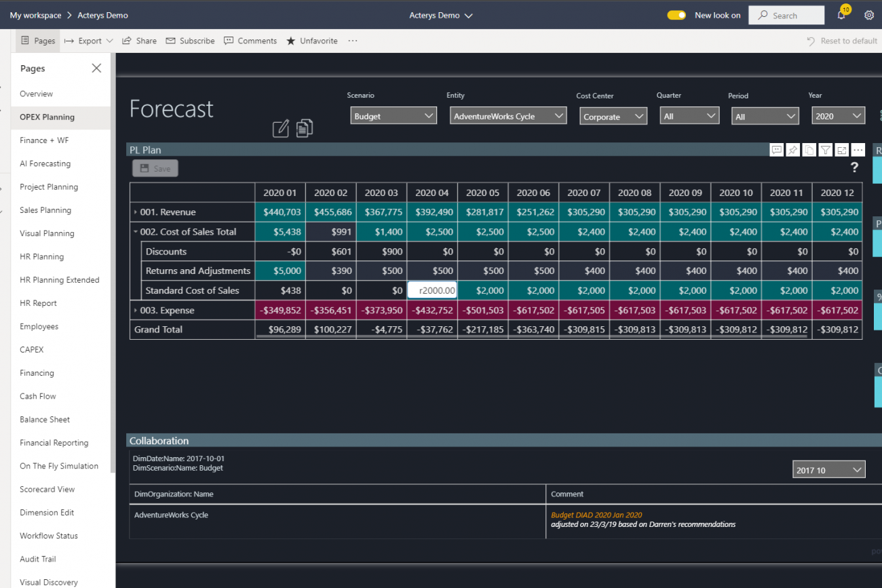Open the notifications bell
This screenshot has height=588, width=882.
coord(842,15)
